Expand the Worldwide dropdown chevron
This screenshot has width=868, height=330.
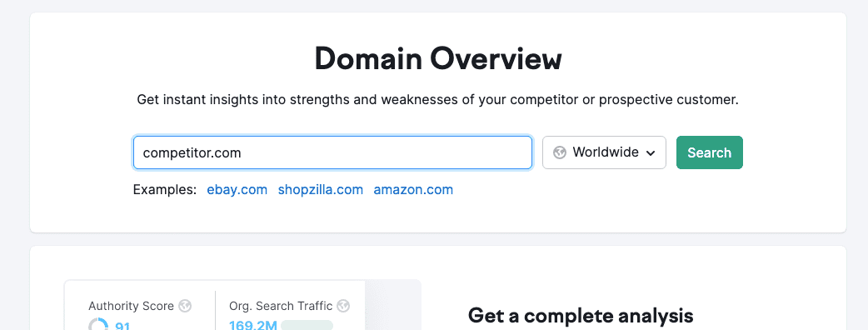[x=651, y=152]
